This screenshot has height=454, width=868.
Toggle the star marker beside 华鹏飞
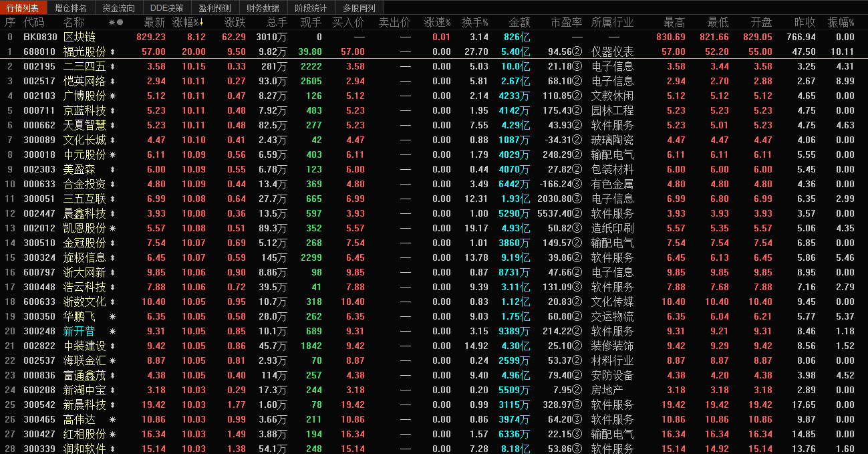coord(112,317)
